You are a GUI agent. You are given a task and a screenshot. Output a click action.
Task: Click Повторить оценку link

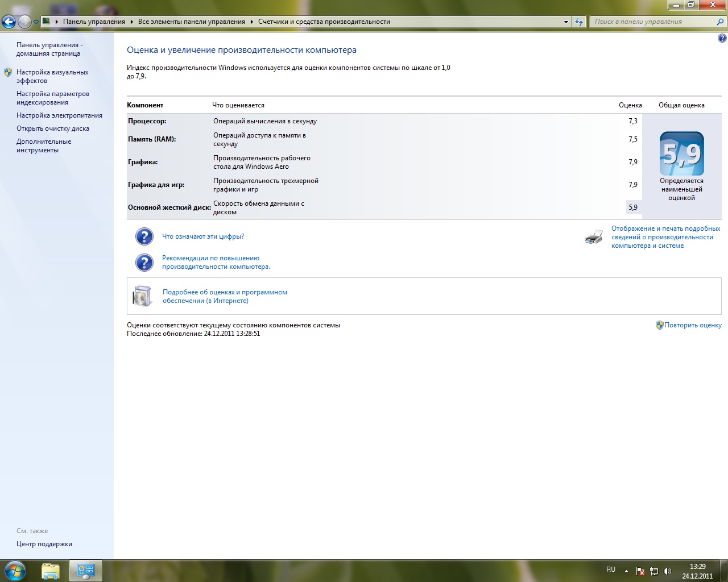tap(693, 325)
